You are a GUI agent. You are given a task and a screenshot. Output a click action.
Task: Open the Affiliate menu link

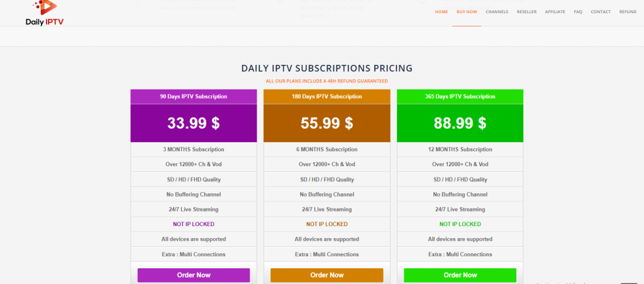pyautogui.click(x=555, y=12)
